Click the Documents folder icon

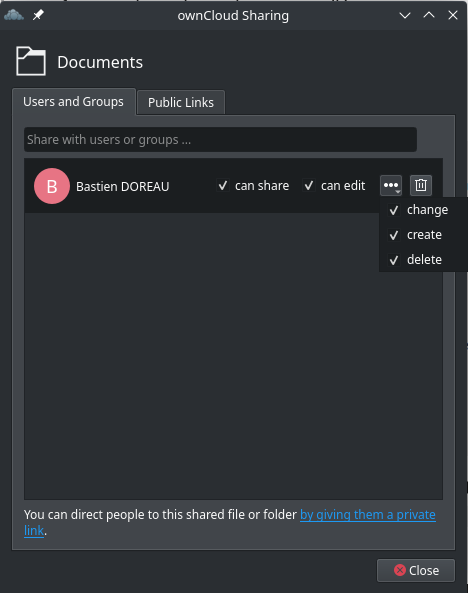pyautogui.click(x=31, y=61)
